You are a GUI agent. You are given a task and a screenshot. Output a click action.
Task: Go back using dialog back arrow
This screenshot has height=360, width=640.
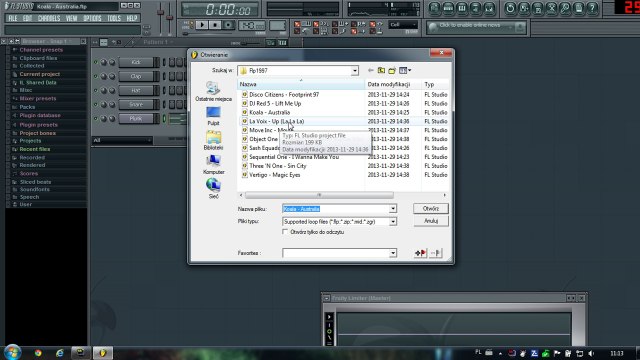(x=370, y=71)
